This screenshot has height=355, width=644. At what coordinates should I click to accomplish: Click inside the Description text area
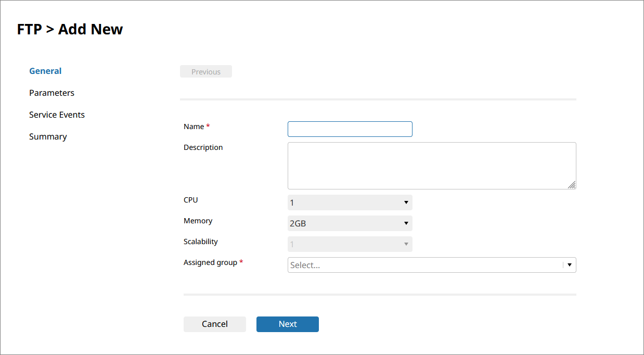click(x=431, y=166)
